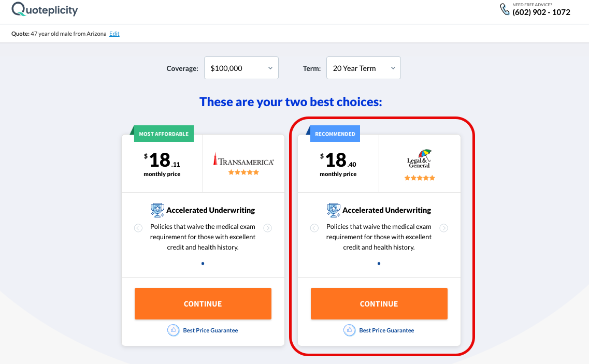
Task: Click the thumbs-up icon under Legal & General's Continue button
Action: pyautogui.click(x=349, y=330)
